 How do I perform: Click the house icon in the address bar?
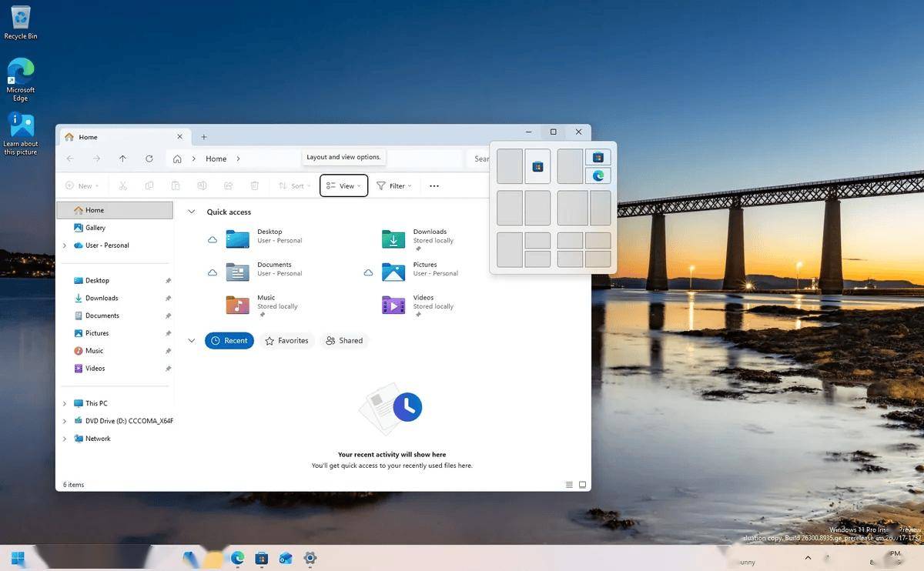click(x=177, y=159)
